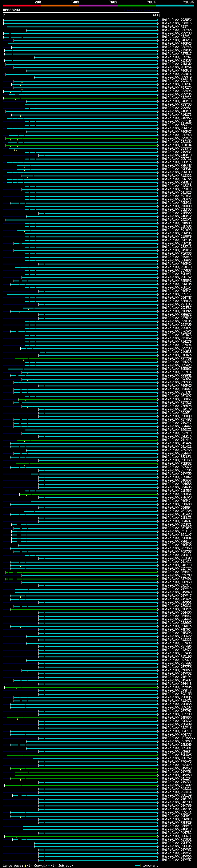The width and height of the screenshot is (197, 868).
Task: Select the UniRef100_A2SY35 label
Action: 176,104
